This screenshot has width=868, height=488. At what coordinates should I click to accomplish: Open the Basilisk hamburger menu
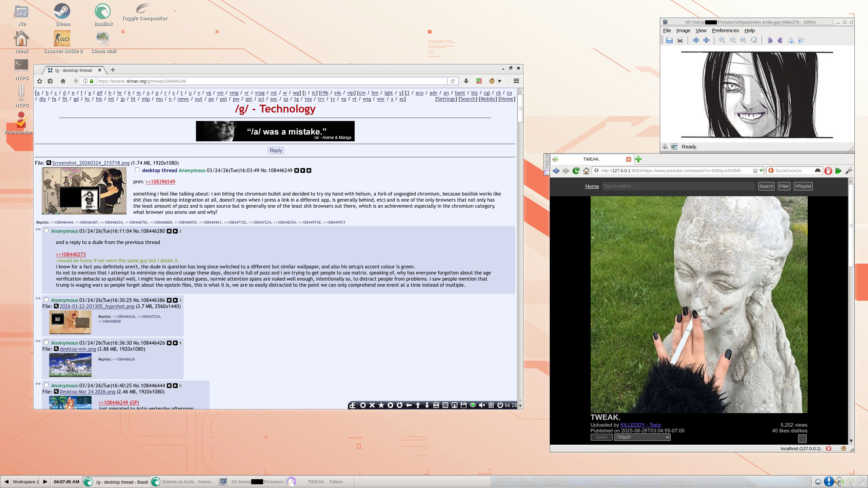pos(516,81)
